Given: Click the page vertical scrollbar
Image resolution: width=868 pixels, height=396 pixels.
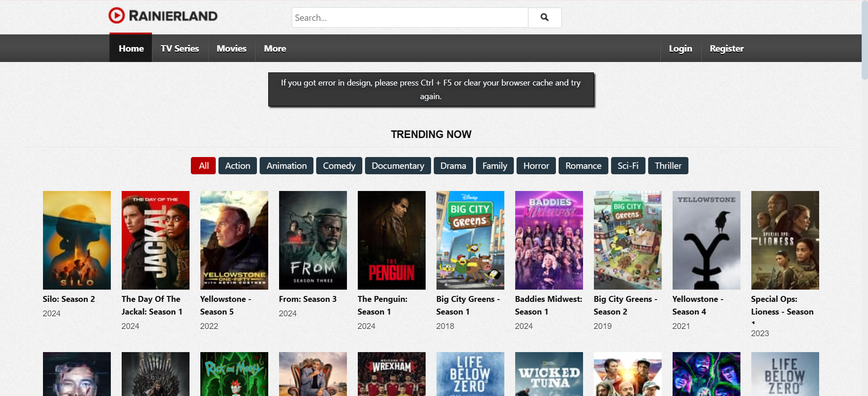Looking at the screenshot, I should pyautogui.click(x=864, y=41).
